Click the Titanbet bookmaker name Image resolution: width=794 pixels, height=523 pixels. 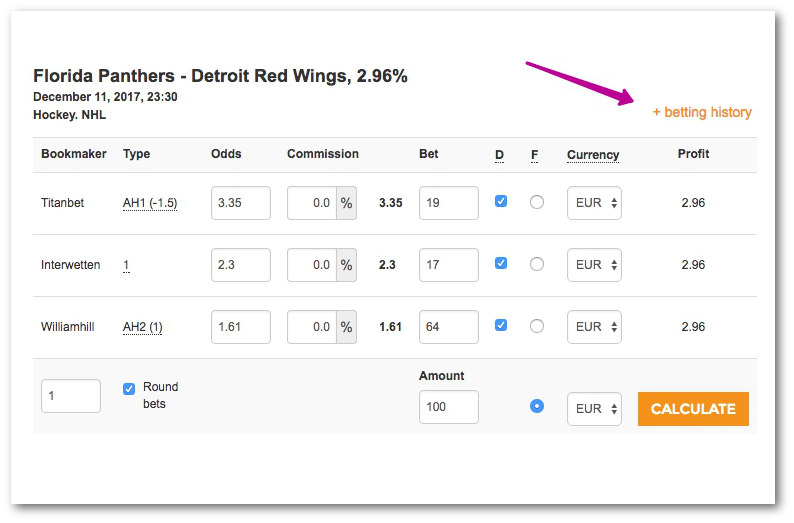coord(62,203)
